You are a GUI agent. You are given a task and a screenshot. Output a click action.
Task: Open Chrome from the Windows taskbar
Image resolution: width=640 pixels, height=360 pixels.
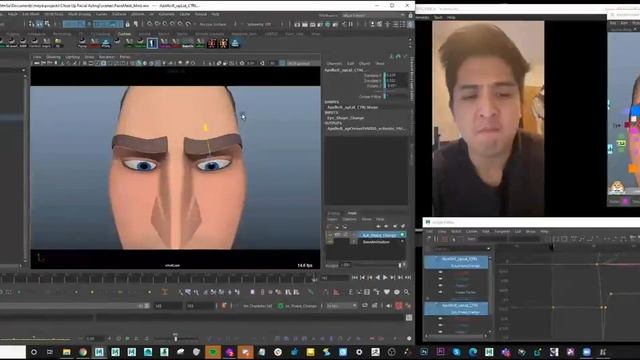coord(83,352)
